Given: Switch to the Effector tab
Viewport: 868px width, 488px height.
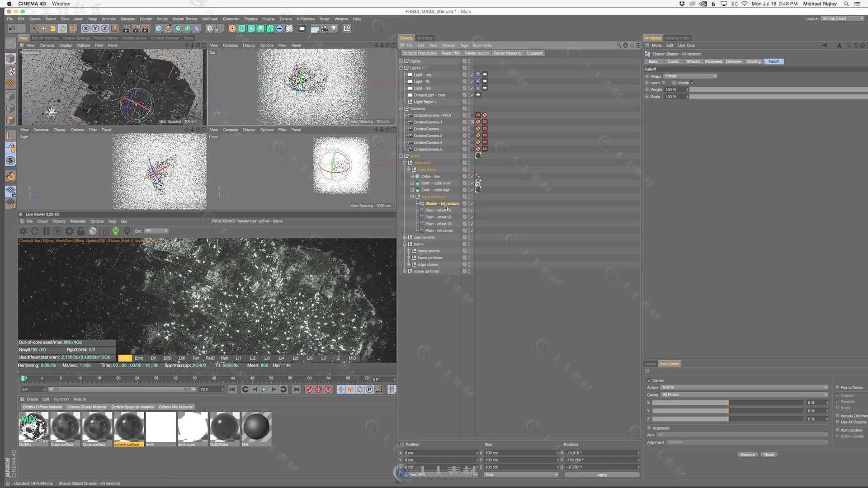Looking at the screenshot, I should pyautogui.click(x=693, y=61).
